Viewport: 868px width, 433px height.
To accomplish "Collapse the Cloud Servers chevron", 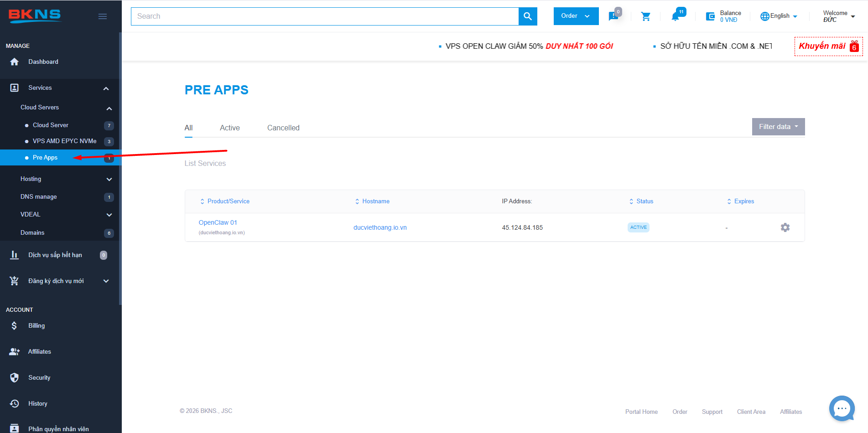I will tap(109, 108).
